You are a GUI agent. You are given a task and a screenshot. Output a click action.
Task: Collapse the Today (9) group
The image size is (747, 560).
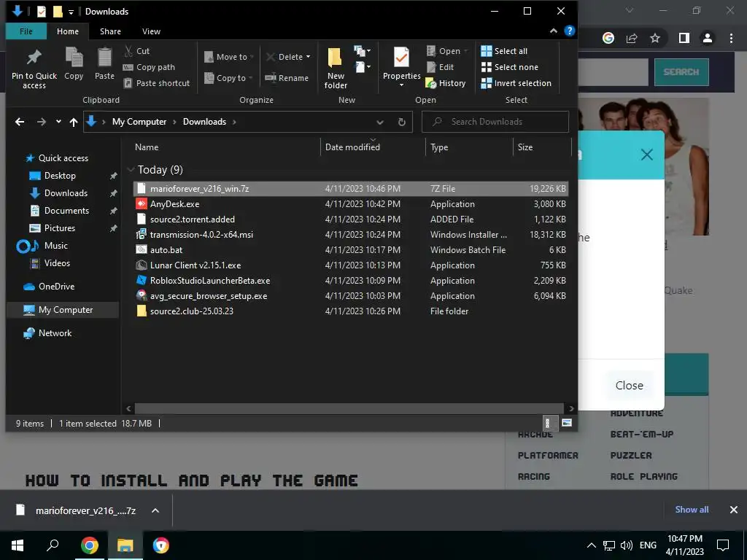(131, 169)
